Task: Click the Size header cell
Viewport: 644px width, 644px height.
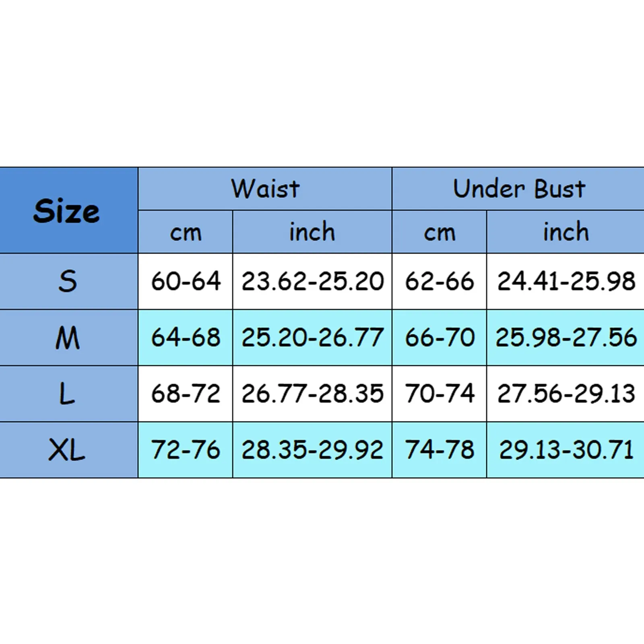Action: tap(69, 210)
